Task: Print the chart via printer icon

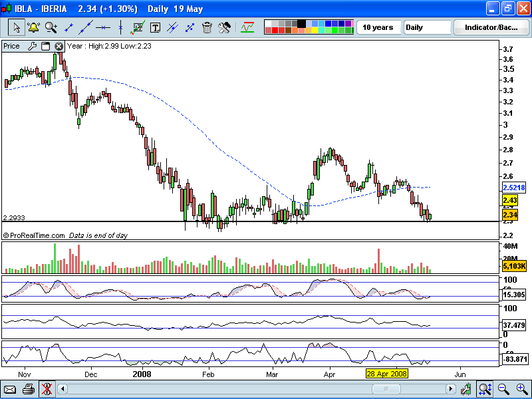Action: (x=29, y=389)
